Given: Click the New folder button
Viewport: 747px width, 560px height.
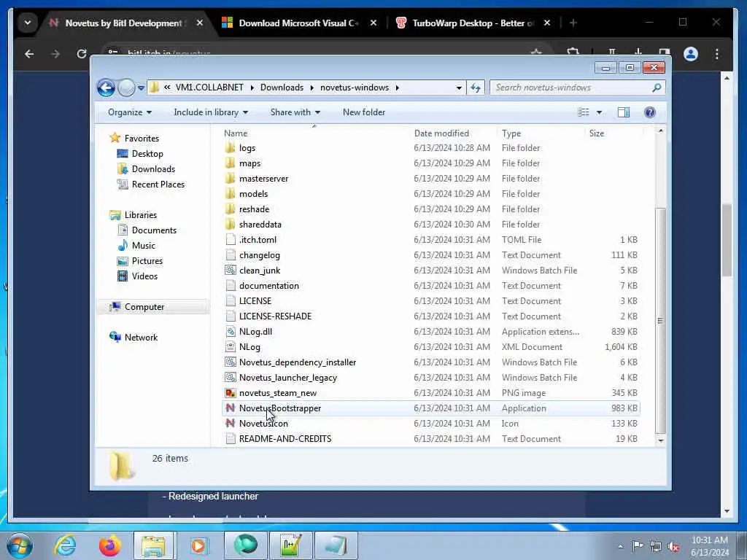Looking at the screenshot, I should (x=364, y=112).
